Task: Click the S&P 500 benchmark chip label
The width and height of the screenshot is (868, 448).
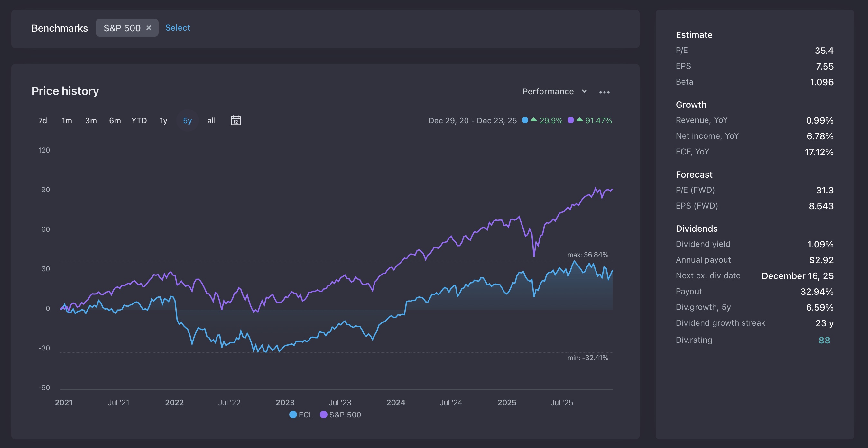Action: (122, 28)
